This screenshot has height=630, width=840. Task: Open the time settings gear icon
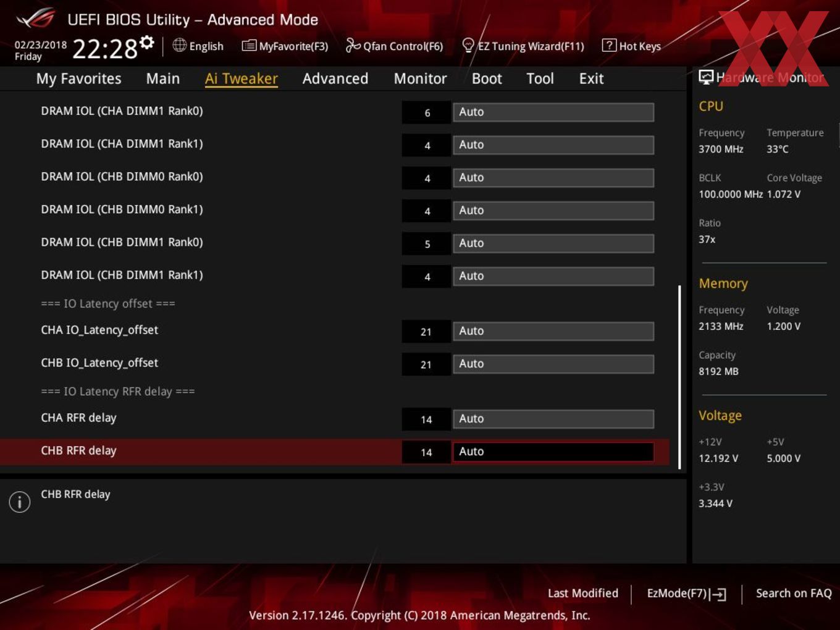tap(146, 42)
